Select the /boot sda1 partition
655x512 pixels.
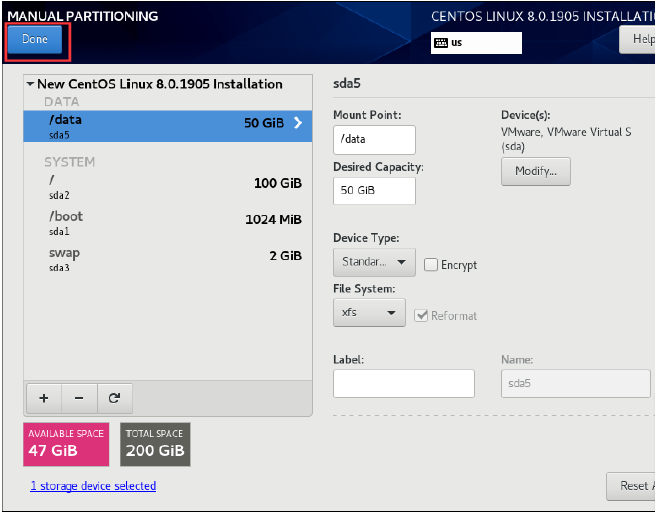tap(168, 223)
